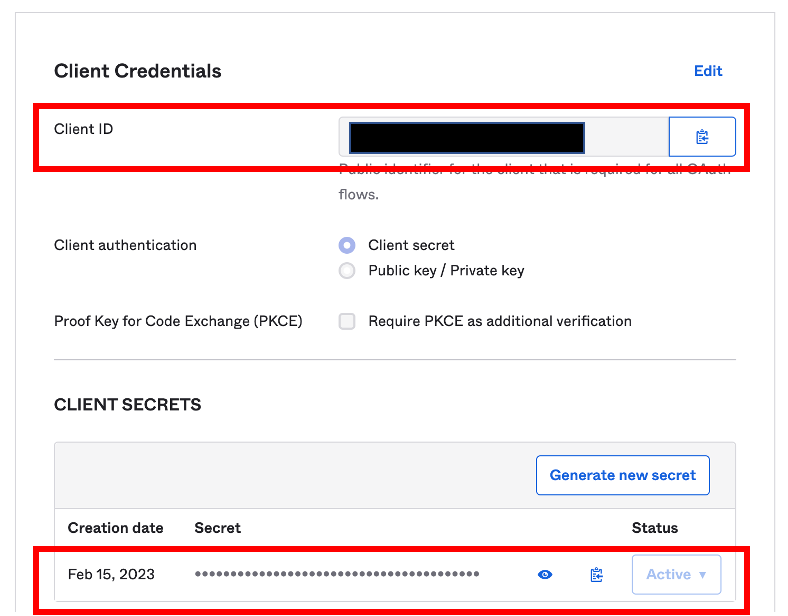Click the Feb 15, 2023 creation date
The height and width of the screenshot is (616, 788).
(112, 574)
